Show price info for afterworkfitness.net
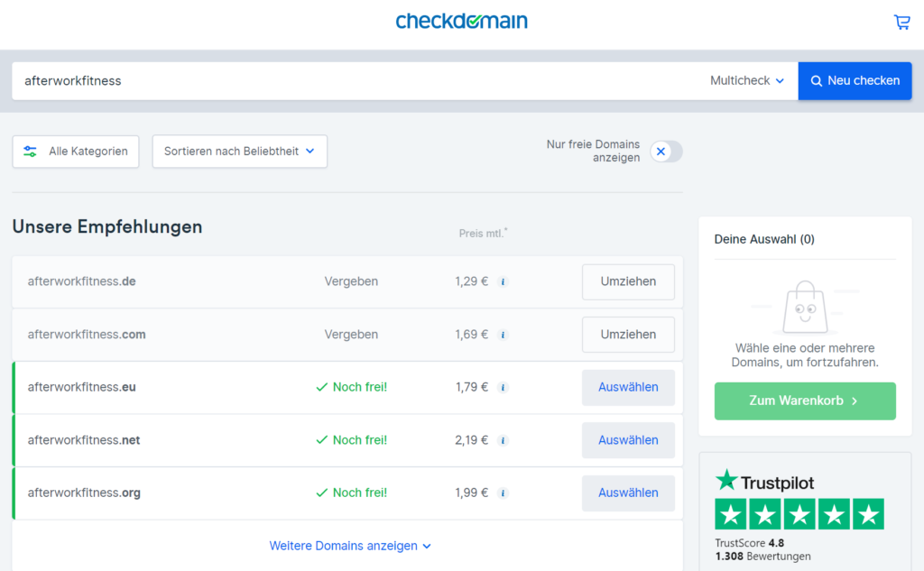Image resolution: width=924 pixels, height=571 pixels. tap(503, 440)
